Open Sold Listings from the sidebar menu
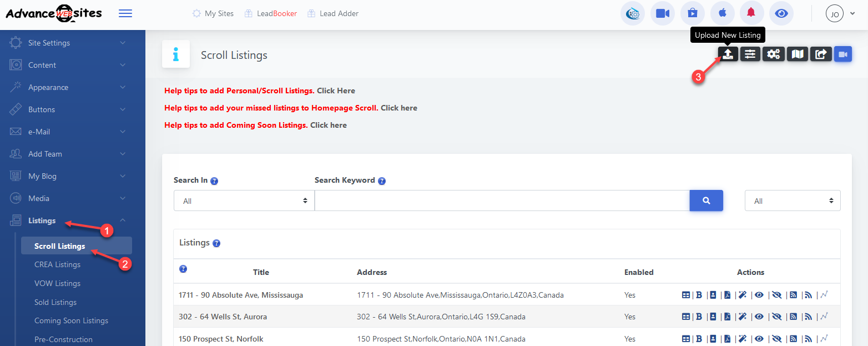 point(55,302)
